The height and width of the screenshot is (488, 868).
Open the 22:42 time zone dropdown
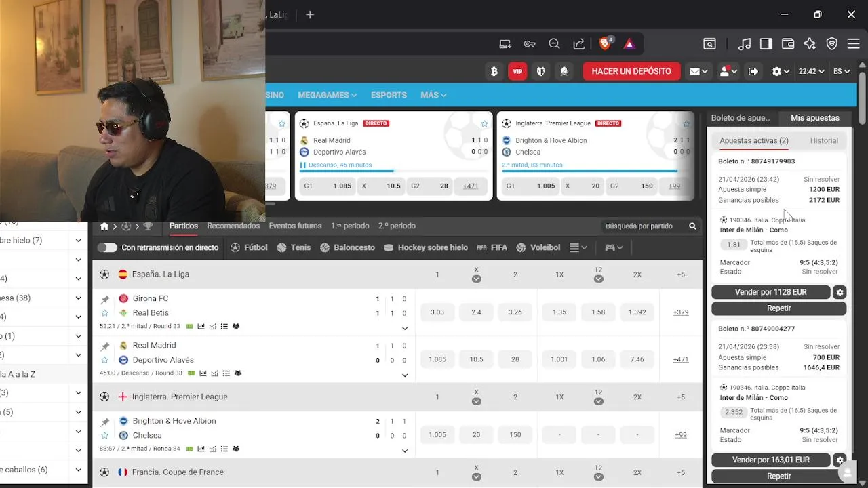pos(811,71)
